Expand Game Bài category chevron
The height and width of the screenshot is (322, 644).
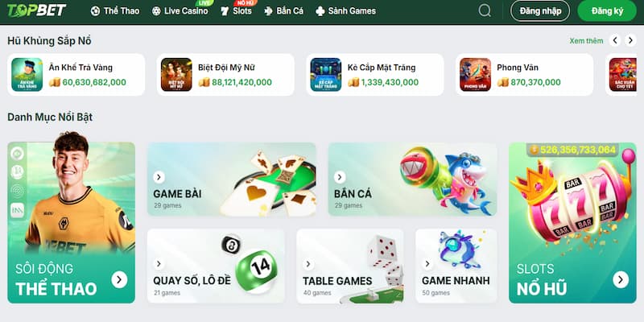[x=159, y=177]
